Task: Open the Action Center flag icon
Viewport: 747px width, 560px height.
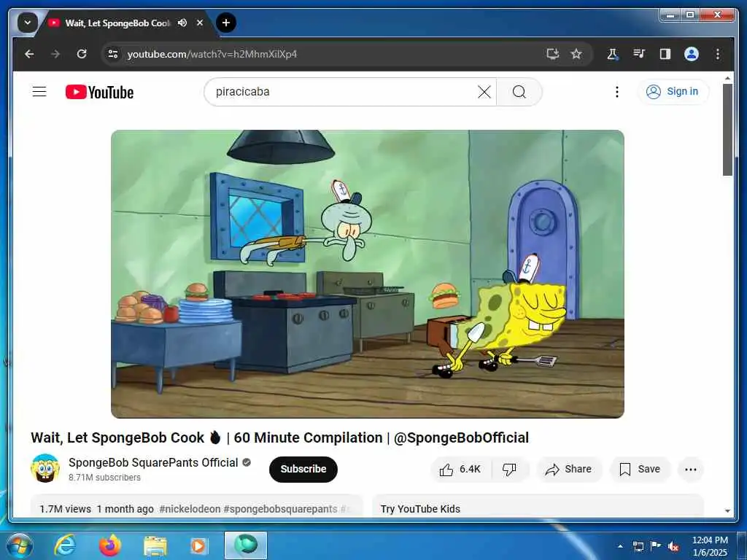Action: tap(656, 546)
